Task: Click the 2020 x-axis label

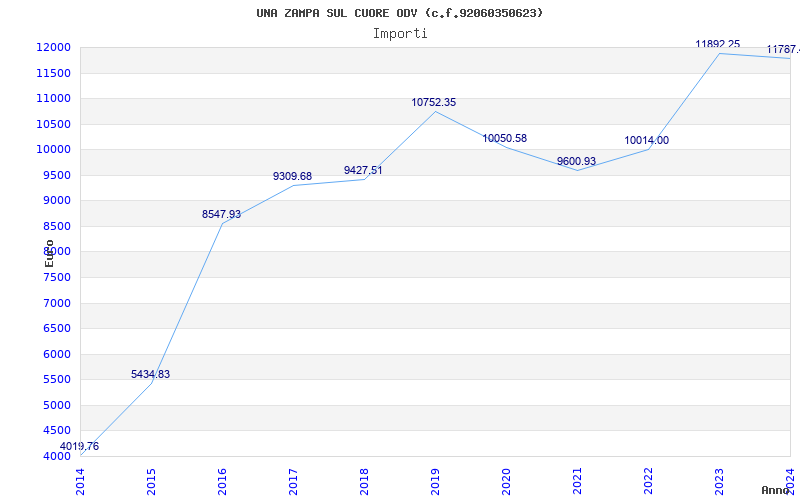Action: pyautogui.click(x=506, y=481)
